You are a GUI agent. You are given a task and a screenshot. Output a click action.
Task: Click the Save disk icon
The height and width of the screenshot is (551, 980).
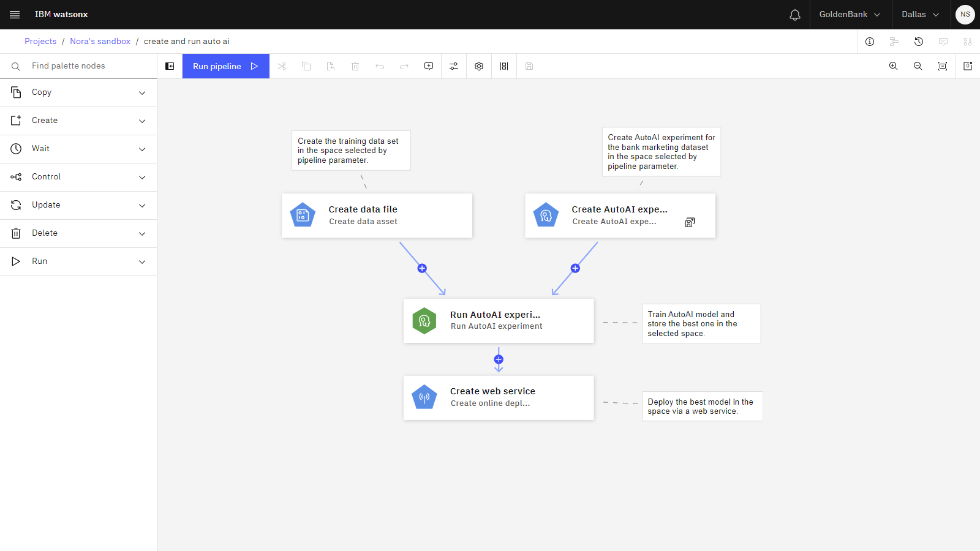click(529, 66)
